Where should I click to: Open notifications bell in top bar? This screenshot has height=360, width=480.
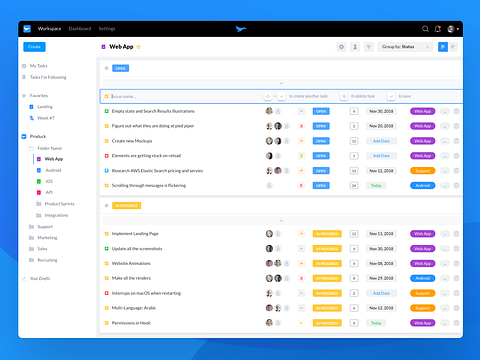438,29
